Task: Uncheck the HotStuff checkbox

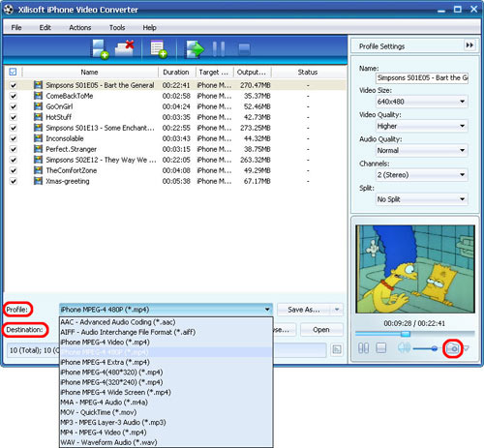Action: (x=14, y=117)
